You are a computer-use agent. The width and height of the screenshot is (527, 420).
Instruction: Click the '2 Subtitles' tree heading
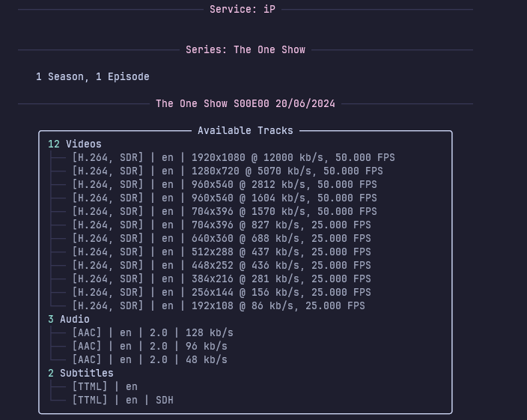click(81, 373)
